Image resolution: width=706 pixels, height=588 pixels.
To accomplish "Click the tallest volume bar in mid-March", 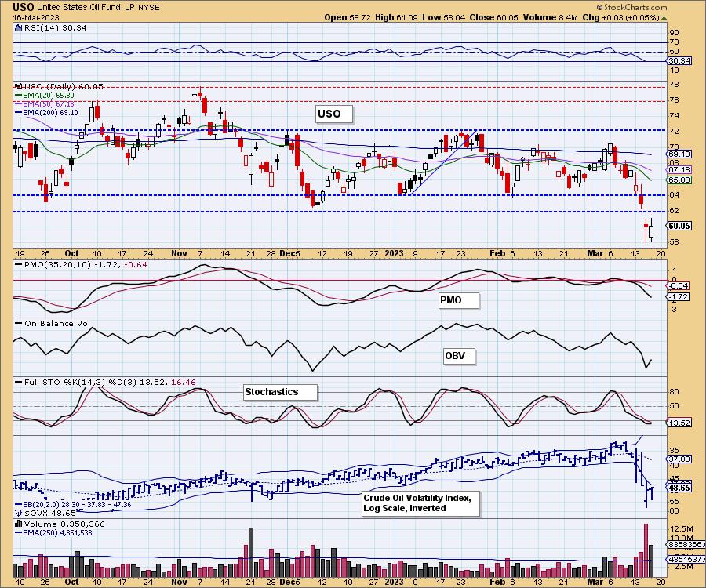I will pyautogui.click(x=646, y=550).
